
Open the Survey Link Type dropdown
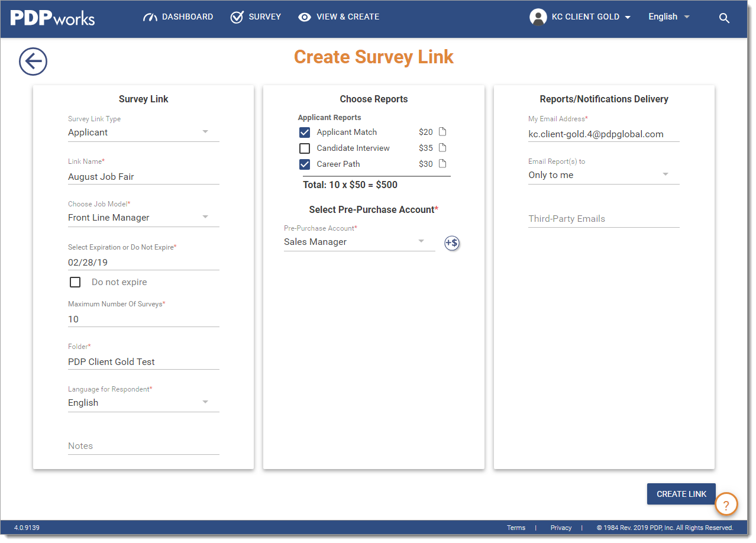point(205,132)
